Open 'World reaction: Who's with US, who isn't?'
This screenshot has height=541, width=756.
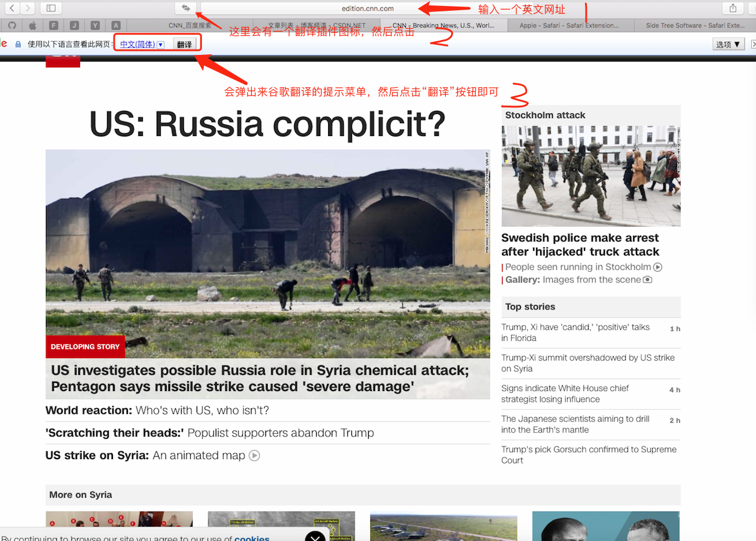pos(157,410)
